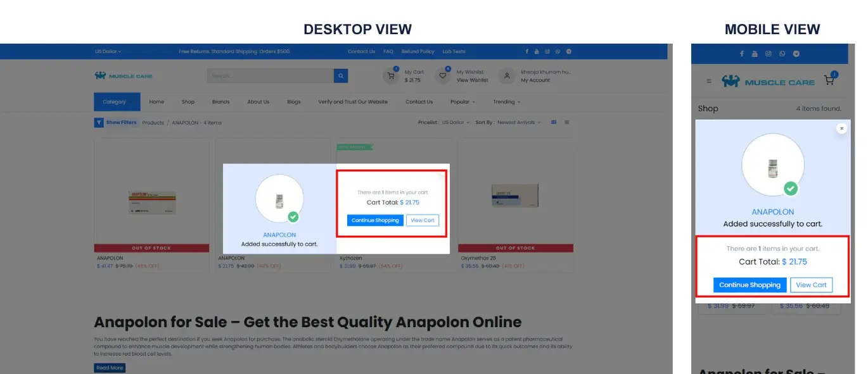Switch to grid view layout in desktop

tap(554, 122)
